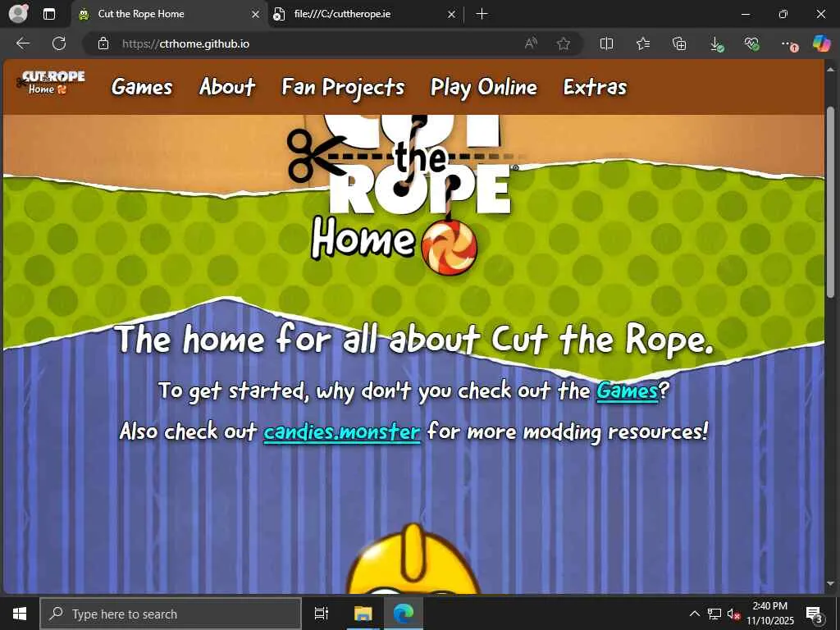Click the Type here to search box
The width and height of the screenshot is (840, 630).
coord(171,614)
